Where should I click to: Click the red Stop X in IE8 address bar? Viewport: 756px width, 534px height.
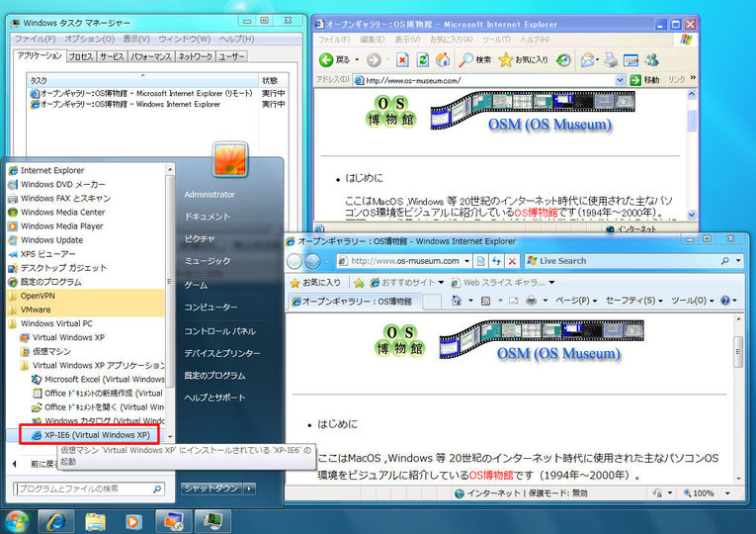512,261
